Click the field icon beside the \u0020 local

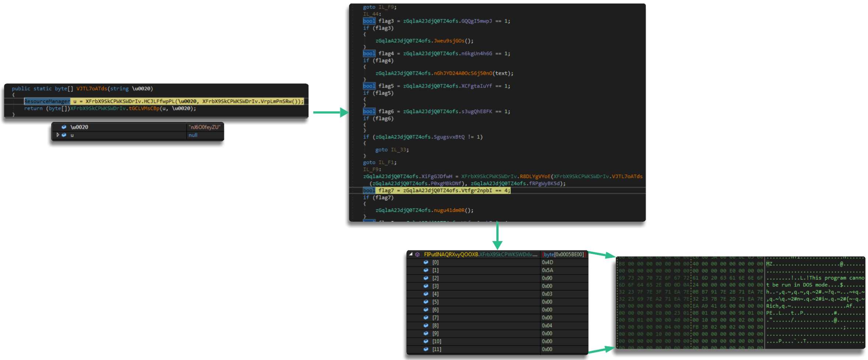64,127
